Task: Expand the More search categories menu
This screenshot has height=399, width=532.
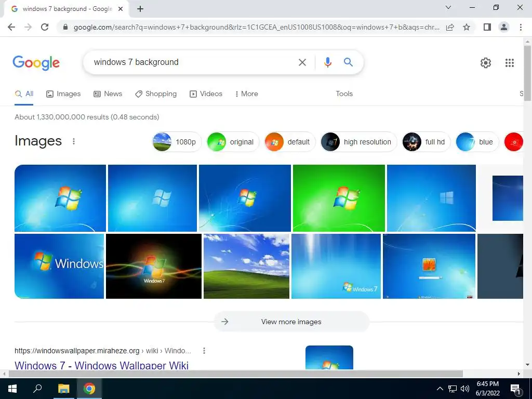Action: 246,94
